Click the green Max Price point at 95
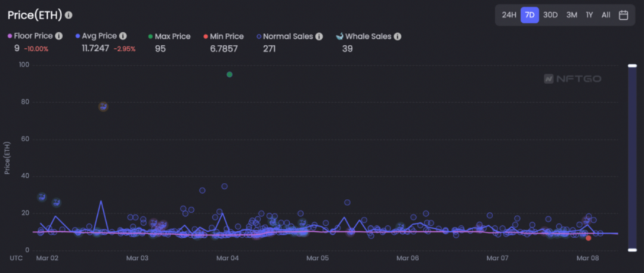Image resolution: width=644 pixels, height=273 pixels. (x=230, y=75)
